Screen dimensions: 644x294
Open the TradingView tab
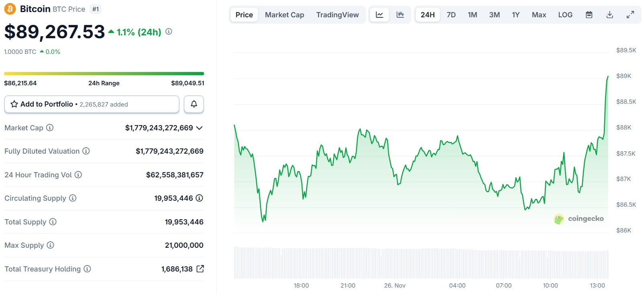click(337, 15)
